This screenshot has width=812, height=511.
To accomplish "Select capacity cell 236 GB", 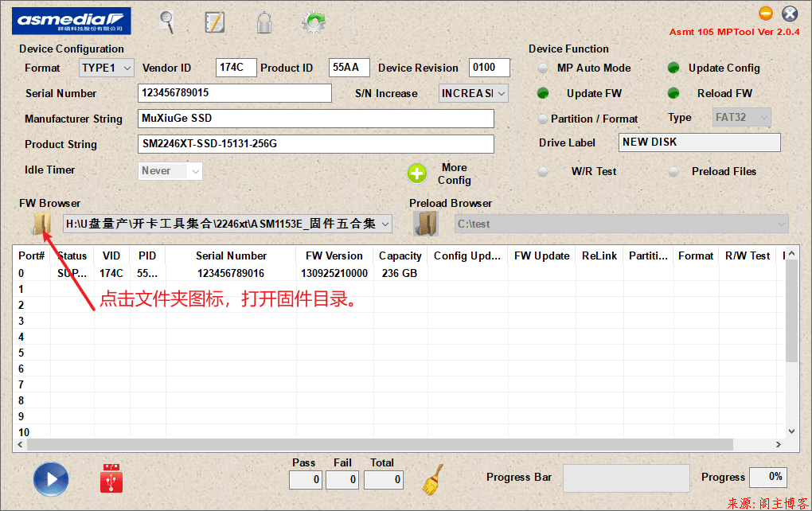I will (x=400, y=273).
